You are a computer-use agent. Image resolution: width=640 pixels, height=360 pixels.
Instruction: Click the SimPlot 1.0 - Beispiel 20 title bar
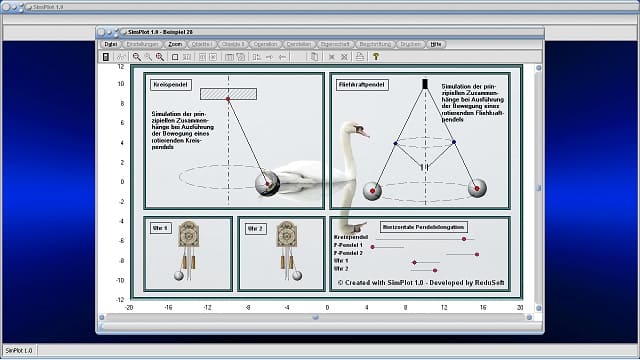(320, 32)
